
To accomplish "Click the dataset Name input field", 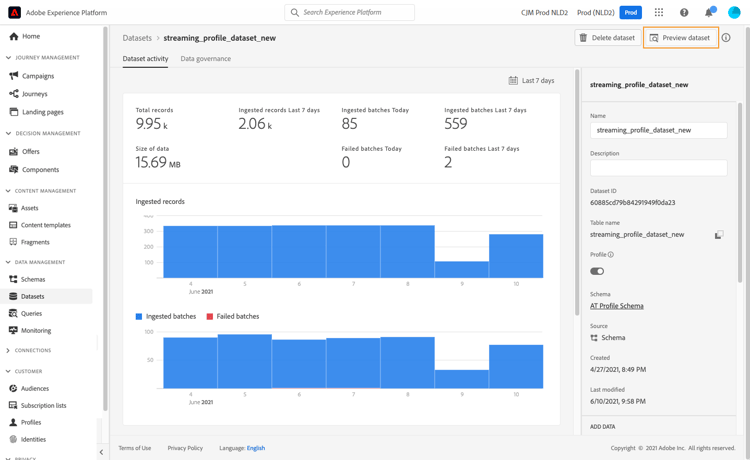I will 659,130.
